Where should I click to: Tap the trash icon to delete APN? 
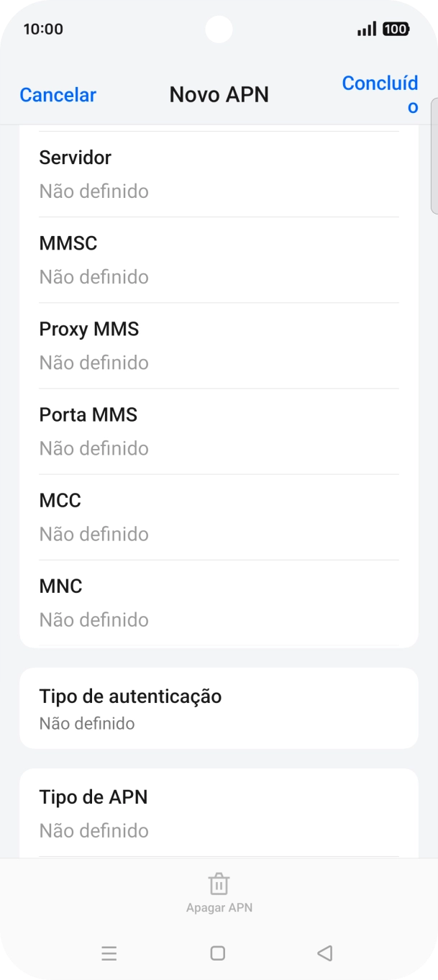(x=219, y=884)
